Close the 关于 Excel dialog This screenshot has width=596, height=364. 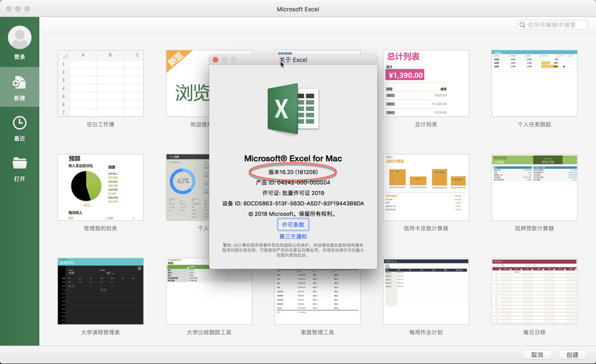216,59
